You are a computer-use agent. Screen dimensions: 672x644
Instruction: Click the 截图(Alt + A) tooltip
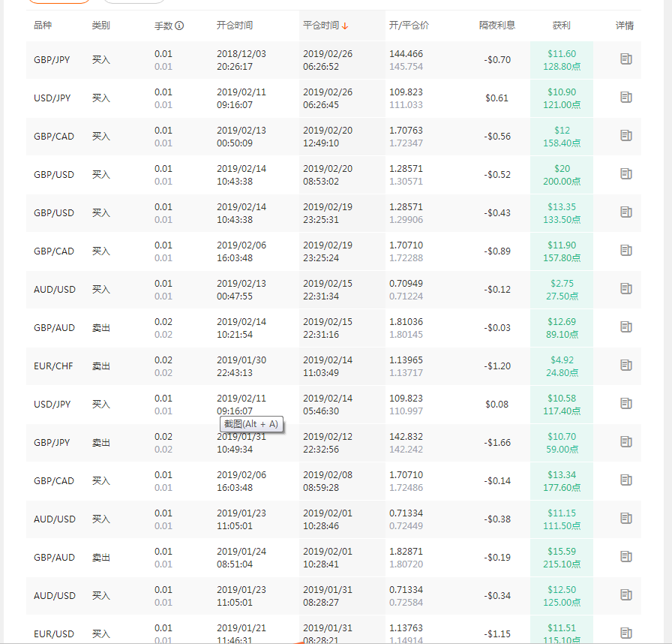click(251, 425)
